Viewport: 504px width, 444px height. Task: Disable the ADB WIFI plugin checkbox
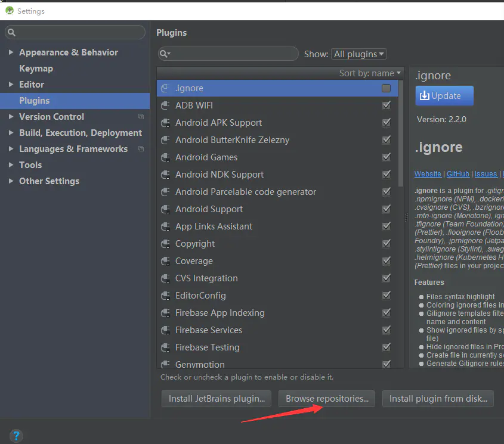tap(386, 105)
